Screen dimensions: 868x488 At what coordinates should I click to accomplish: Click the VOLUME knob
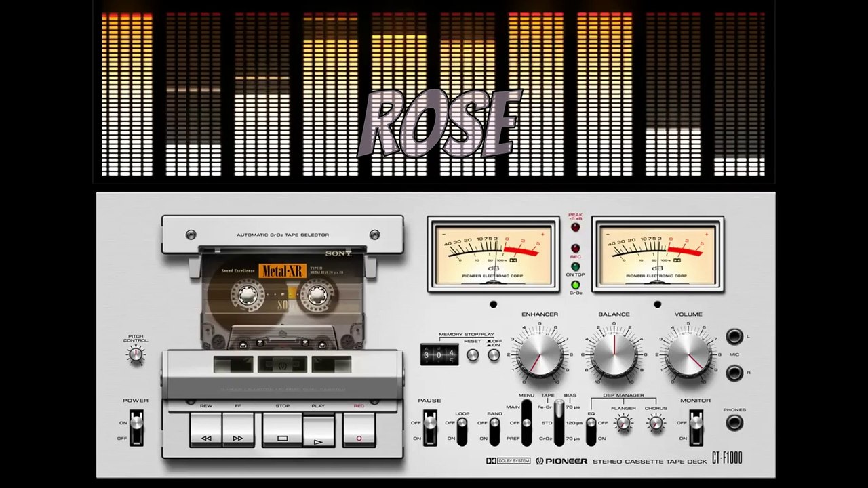pyautogui.click(x=688, y=353)
